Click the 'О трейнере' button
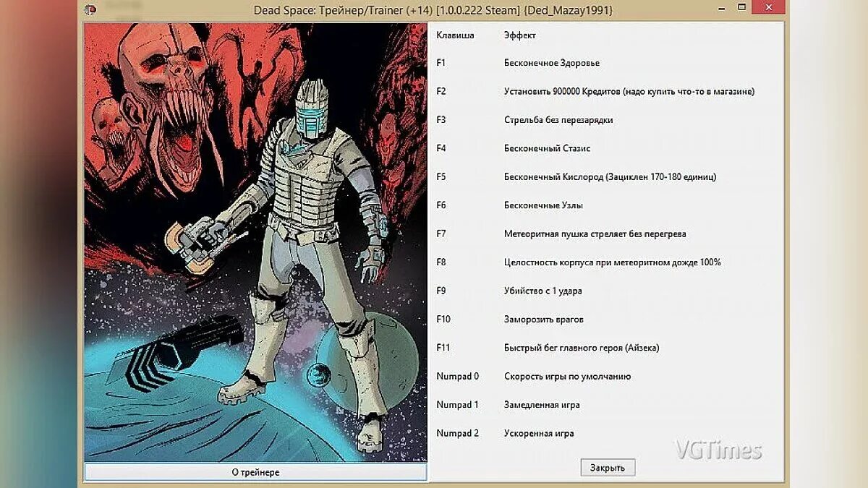Image resolution: width=868 pixels, height=488 pixels. point(255,472)
